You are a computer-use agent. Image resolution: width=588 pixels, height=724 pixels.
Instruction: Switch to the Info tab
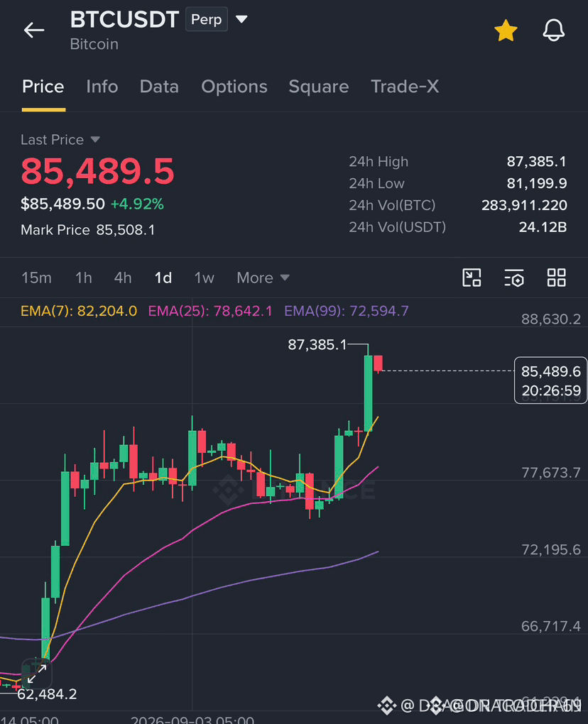tap(102, 87)
